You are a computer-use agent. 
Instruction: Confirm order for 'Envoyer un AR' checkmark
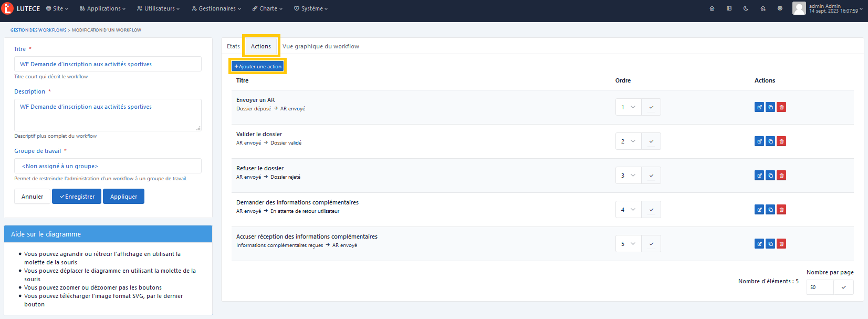click(651, 107)
